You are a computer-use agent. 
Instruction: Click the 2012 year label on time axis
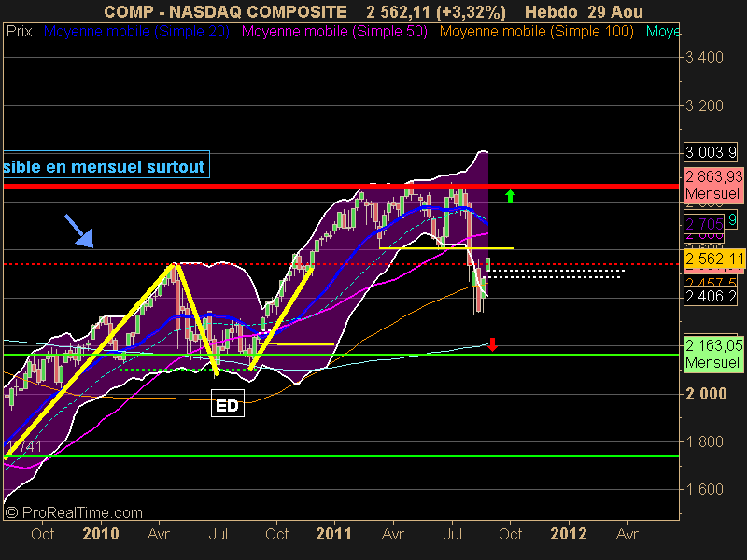click(x=569, y=534)
